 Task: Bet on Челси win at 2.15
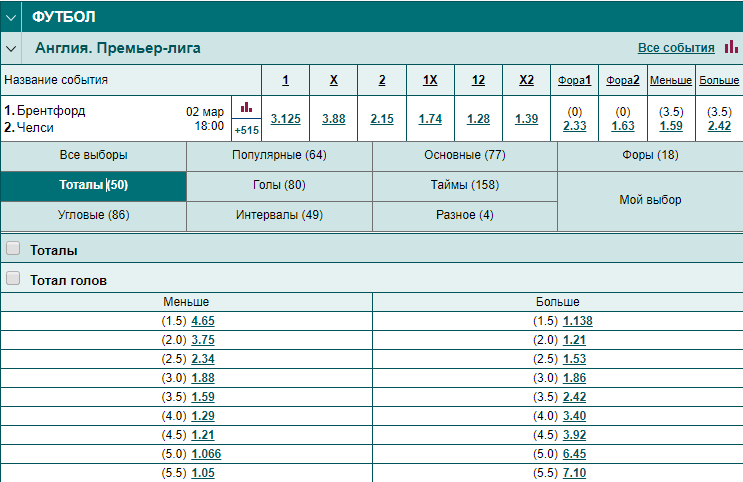point(382,119)
